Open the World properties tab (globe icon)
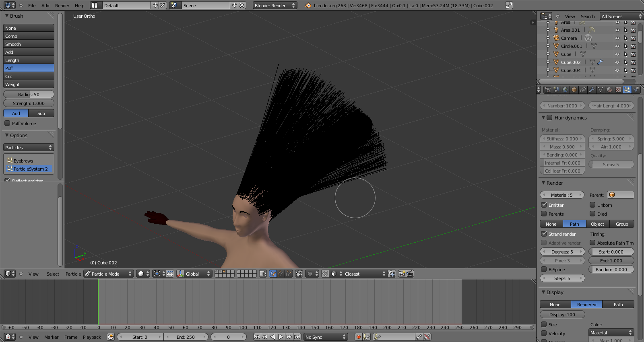Screen dimensions: 644x342 [x=565, y=90]
